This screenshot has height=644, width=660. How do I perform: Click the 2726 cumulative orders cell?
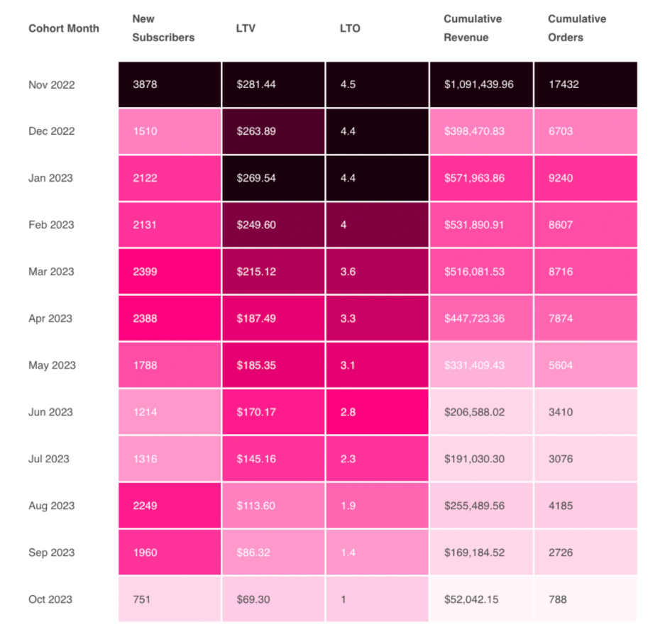585,553
